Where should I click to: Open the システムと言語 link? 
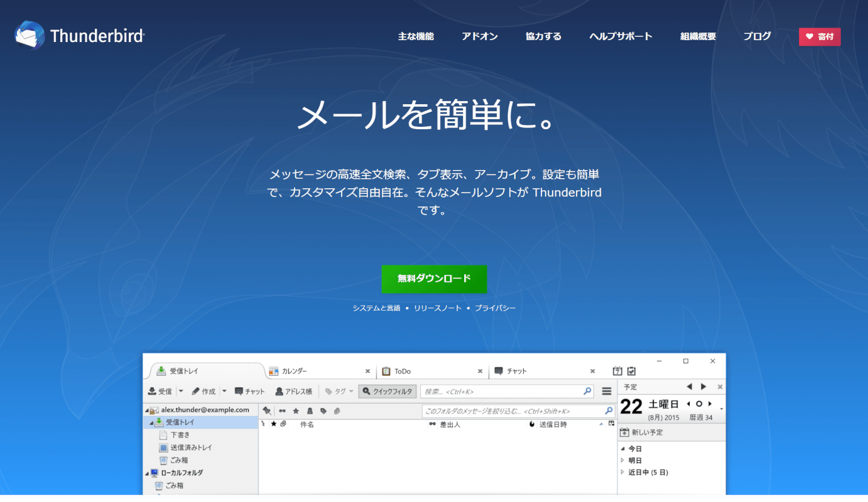coord(376,308)
